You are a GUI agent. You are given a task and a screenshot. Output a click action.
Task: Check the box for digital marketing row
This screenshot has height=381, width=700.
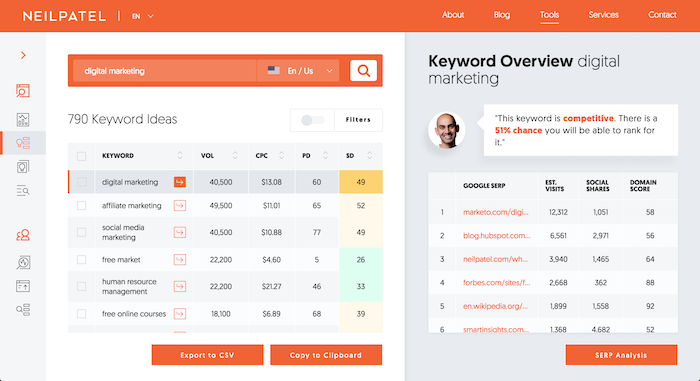coord(81,182)
